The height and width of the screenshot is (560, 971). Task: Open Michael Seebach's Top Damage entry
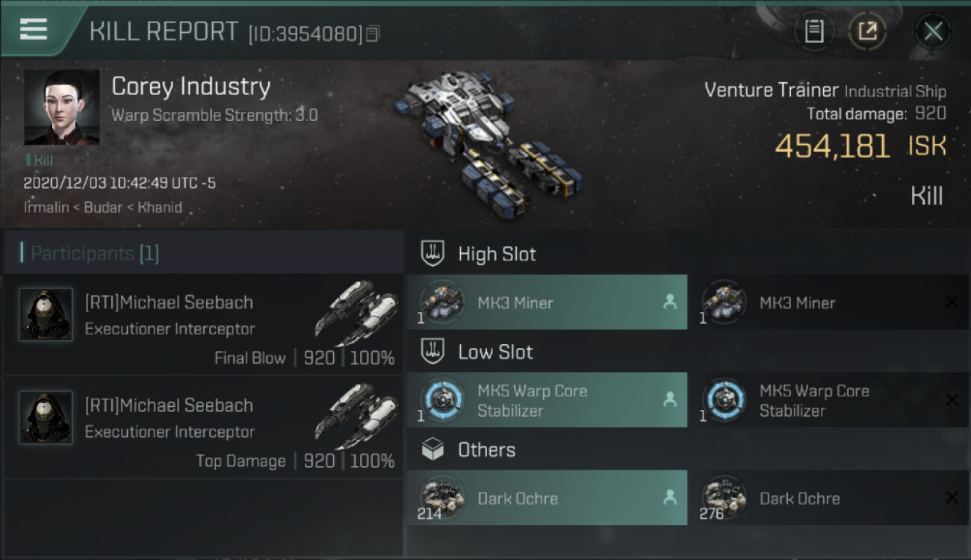[x=203, y=428]
